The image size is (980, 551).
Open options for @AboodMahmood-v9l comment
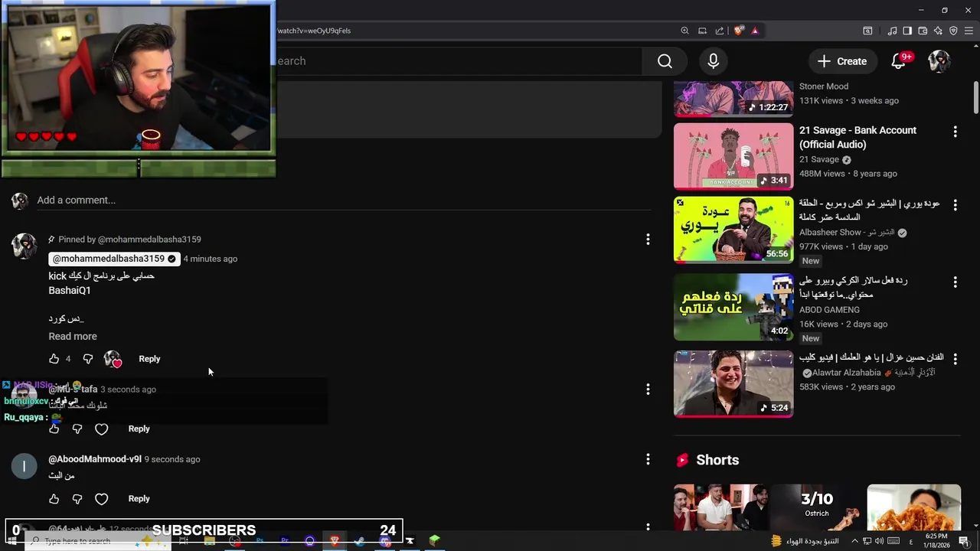(x=648, y=459)
